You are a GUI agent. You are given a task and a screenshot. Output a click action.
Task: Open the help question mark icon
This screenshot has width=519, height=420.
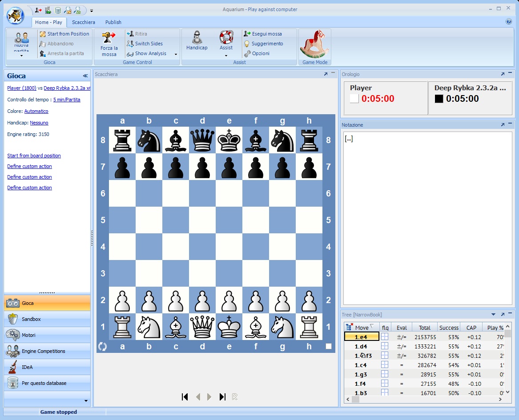click(x=509, y=21)
